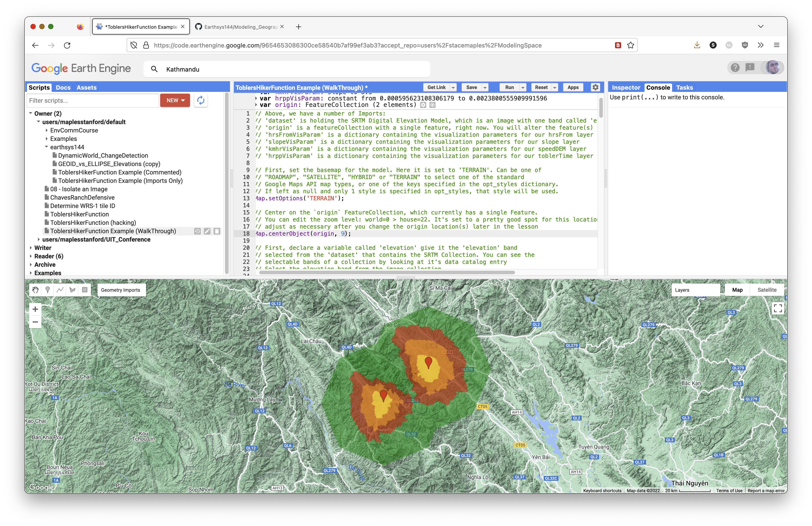Click the code editor vertical scrollbar
The height and width of the screenshot is (526, 812).
[601, 108]
